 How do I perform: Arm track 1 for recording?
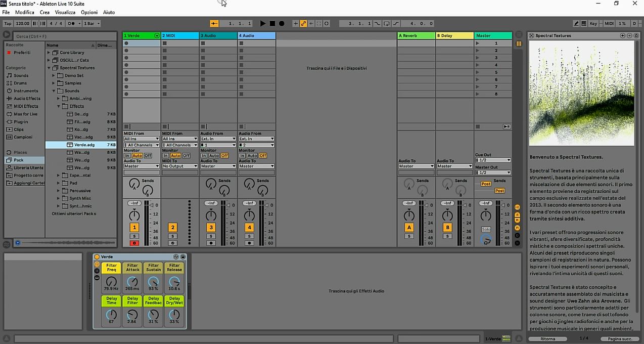(134, 243)
